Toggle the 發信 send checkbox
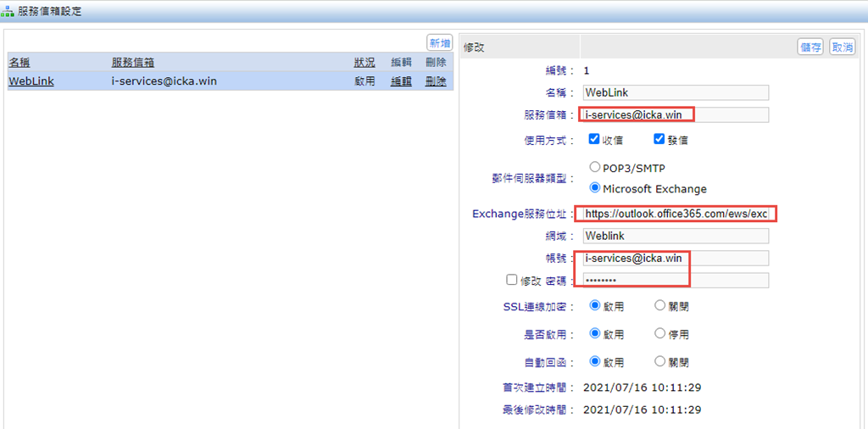The width and height of the screenshot is (868, 429). click(659, 140)
